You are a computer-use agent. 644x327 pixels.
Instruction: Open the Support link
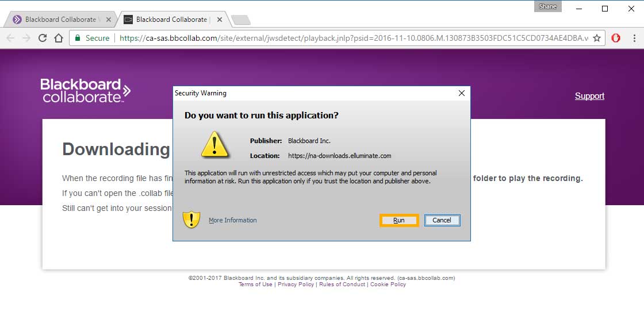tap(589, 96)
